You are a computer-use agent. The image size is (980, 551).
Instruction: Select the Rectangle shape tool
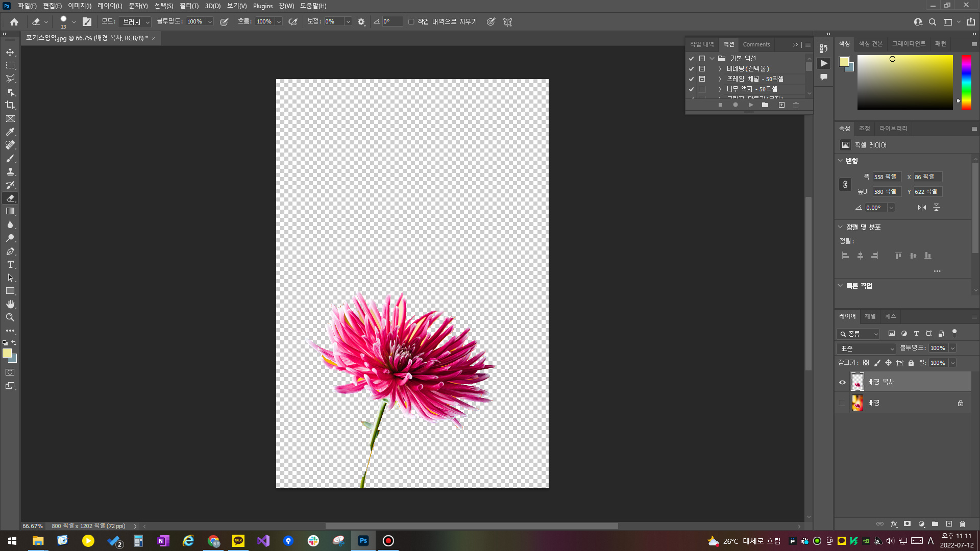point(10,291)
